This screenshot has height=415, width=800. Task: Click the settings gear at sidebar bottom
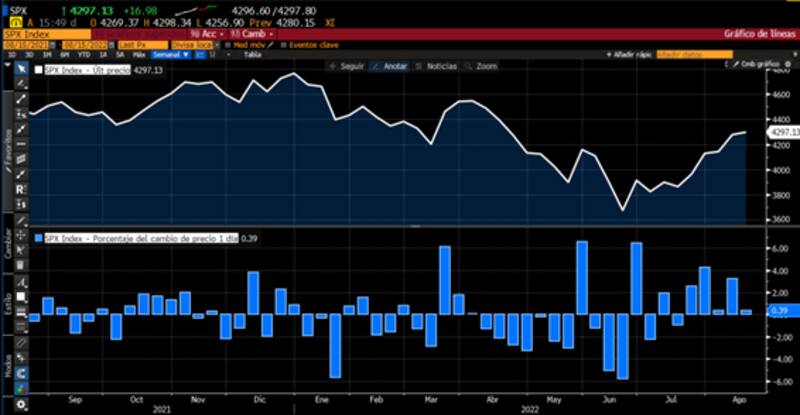pos(21,405)
